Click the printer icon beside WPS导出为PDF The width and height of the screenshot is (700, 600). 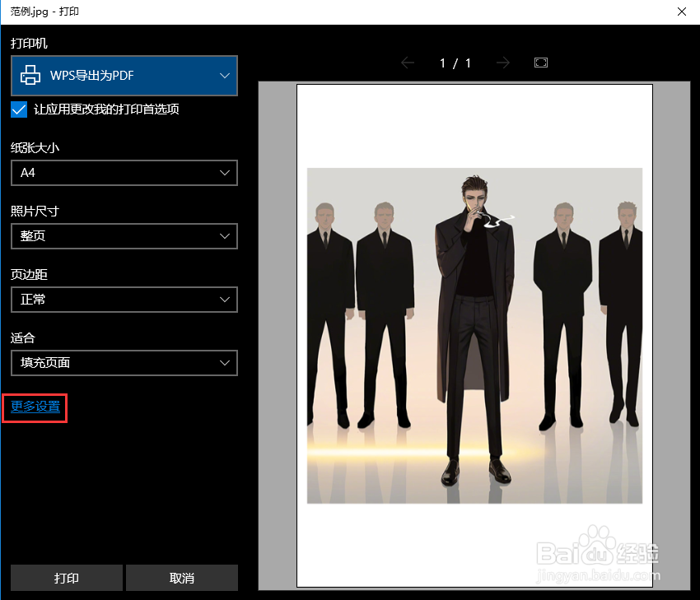tap(30, 76)
